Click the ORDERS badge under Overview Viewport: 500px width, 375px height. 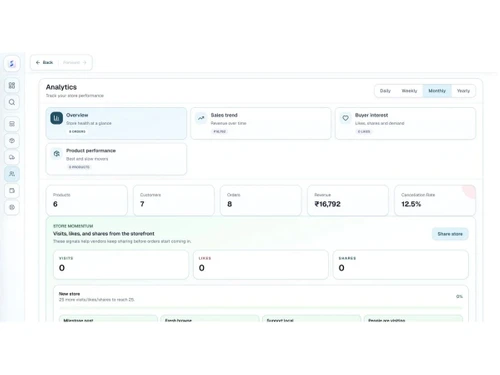[77, 132]
